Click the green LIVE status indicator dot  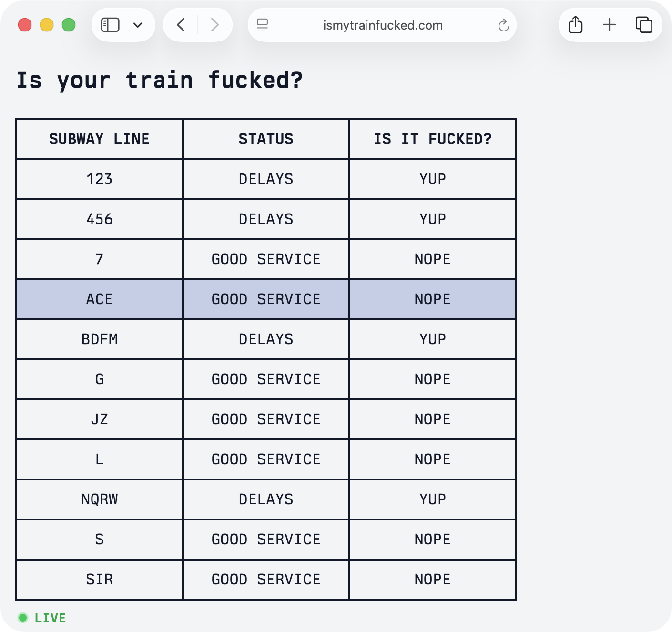tap(23, 618)
